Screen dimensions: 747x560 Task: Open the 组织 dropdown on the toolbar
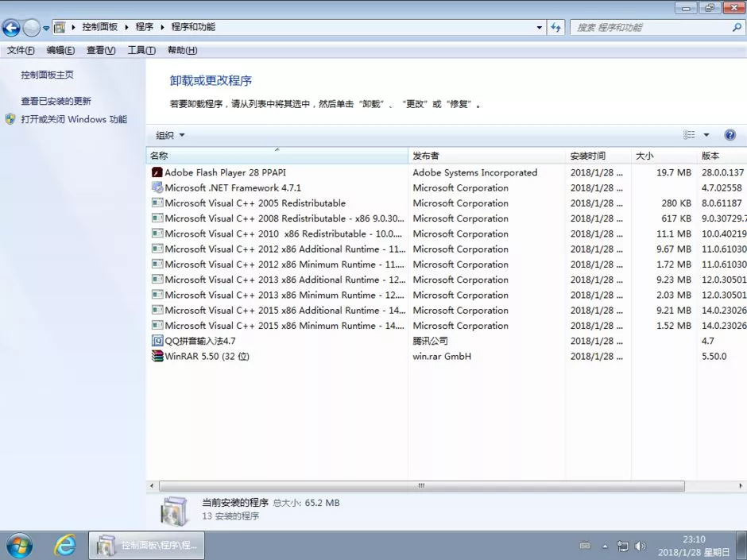[168, 134]
